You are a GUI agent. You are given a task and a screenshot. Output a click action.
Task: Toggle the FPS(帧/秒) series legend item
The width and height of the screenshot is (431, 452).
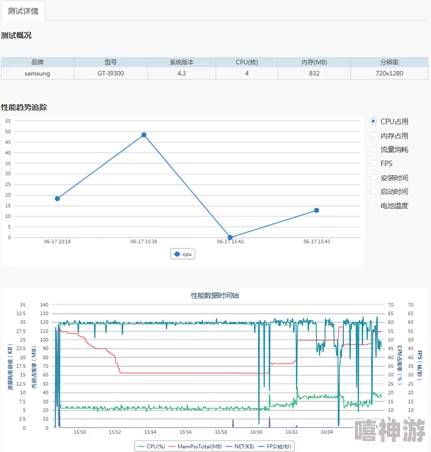275,446
